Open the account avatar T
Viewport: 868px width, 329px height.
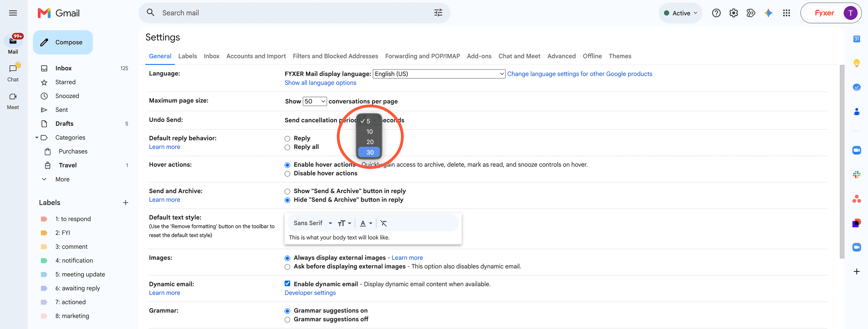(850, 13)
